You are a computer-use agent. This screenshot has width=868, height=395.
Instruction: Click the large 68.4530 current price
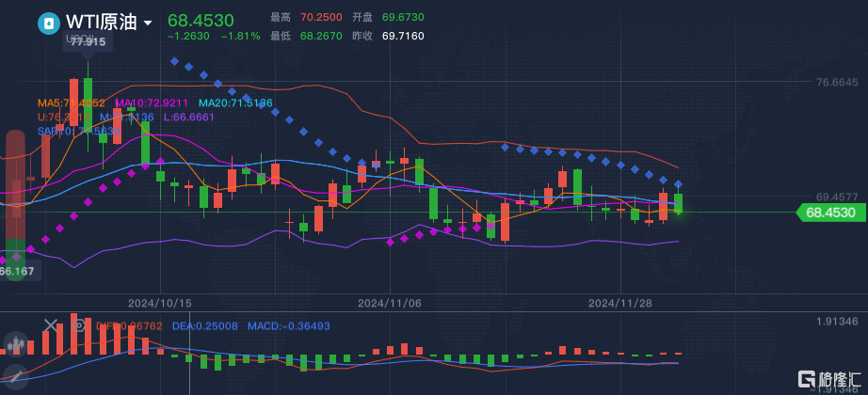coord(201,21)
